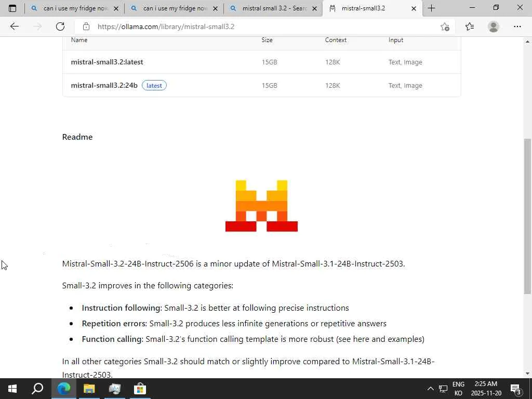Viewport: 532px width, 399px height.
Task: Click '128K' in the 24b row
Action: pos(332,86)
